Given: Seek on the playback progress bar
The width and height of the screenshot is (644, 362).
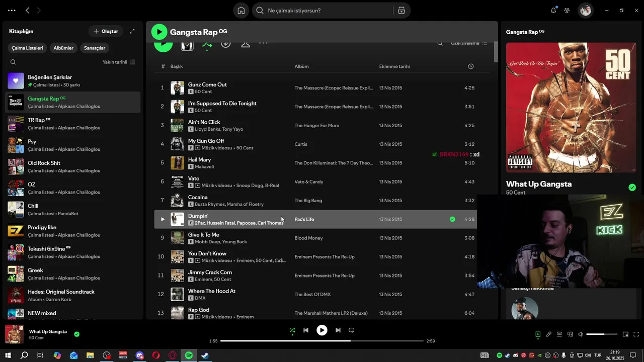Looking at the screenshot, I should tap(322, 341).
